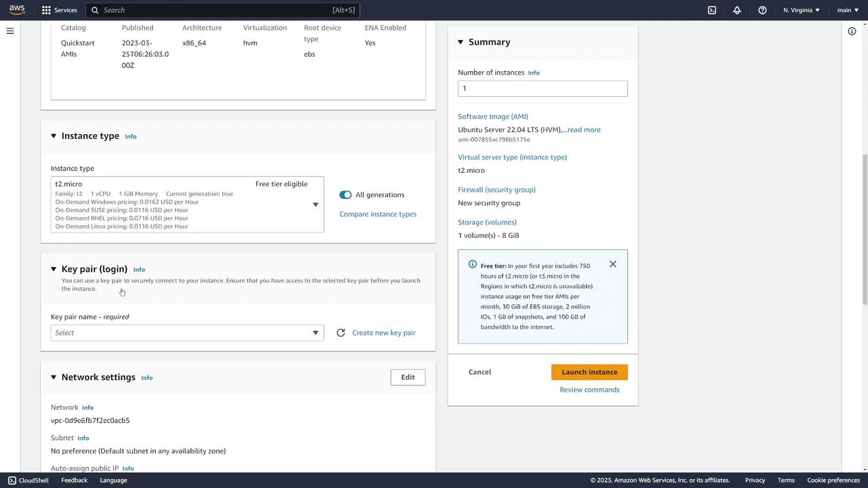Open the CloudShell terminal icon in the top bar
Image resolution: width=868 pixels, height=488 pixels.
712,10
